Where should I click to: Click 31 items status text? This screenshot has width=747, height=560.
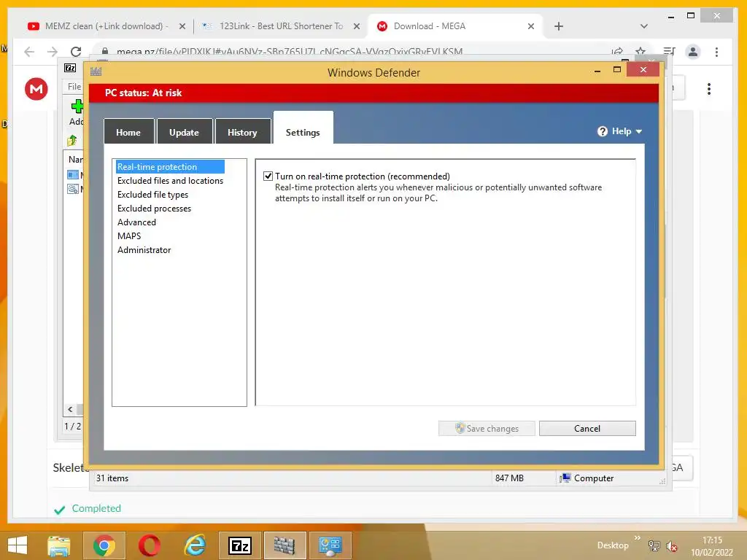click(112, 478)
